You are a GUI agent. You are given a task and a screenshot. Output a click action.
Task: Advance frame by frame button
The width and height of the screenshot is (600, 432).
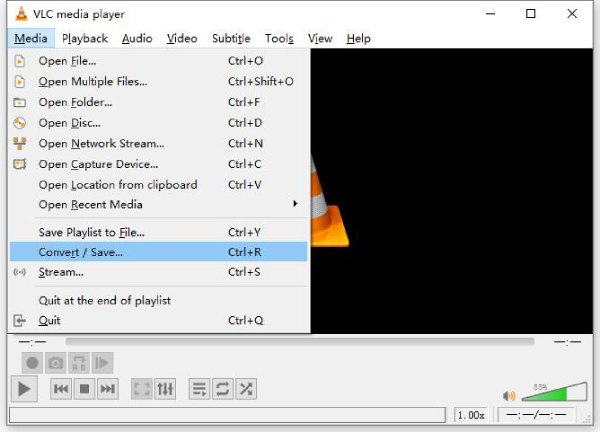tap(102, 362)
